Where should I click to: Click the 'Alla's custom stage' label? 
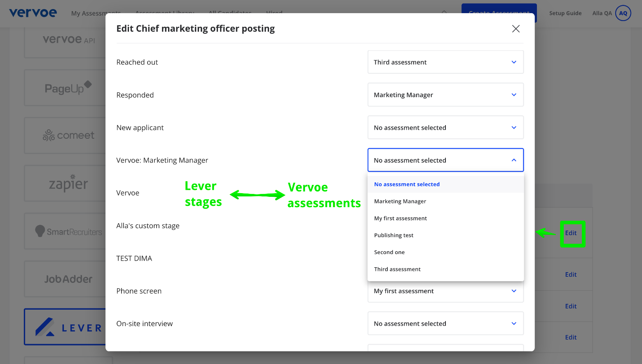click(148, 226)
